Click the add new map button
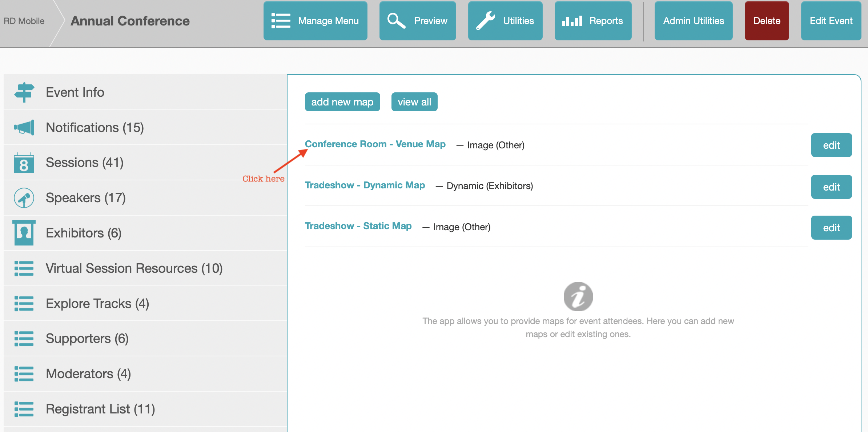Image resolution: width=868 pixels, height=432 pixels. click(342, 102)
